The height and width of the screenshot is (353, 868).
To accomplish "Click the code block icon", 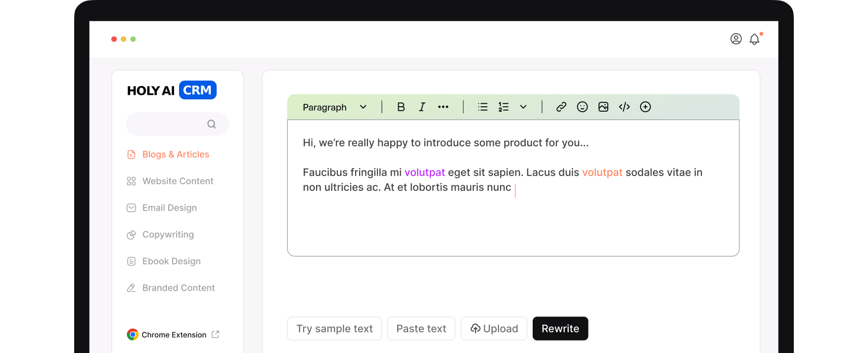I will (x=624, y=107).
